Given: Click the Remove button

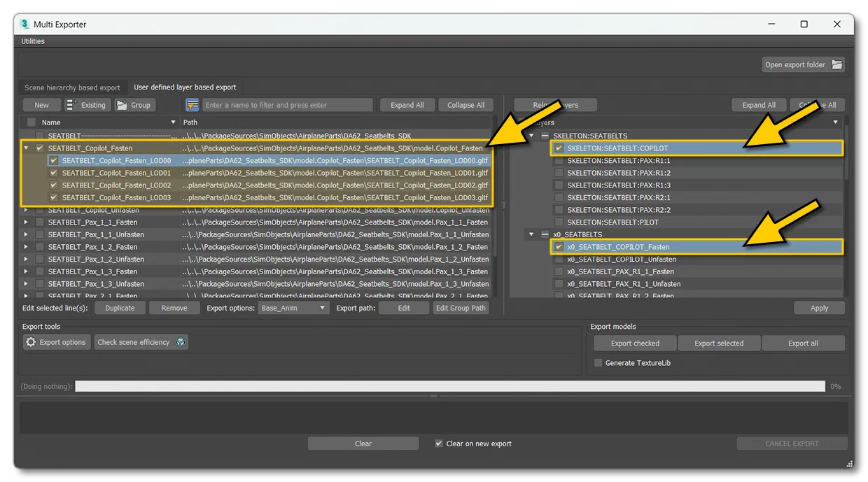Looking at the screenshot, I should tap(174, 308).
